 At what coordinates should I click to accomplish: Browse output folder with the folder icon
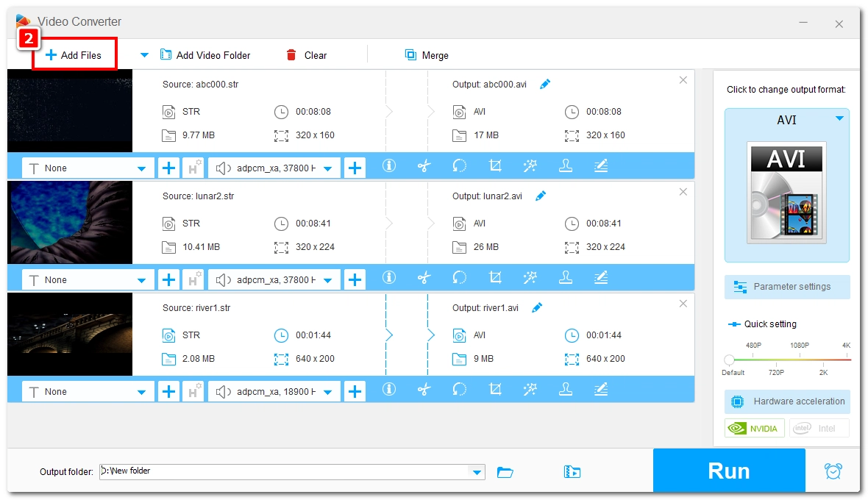(505, 472)
